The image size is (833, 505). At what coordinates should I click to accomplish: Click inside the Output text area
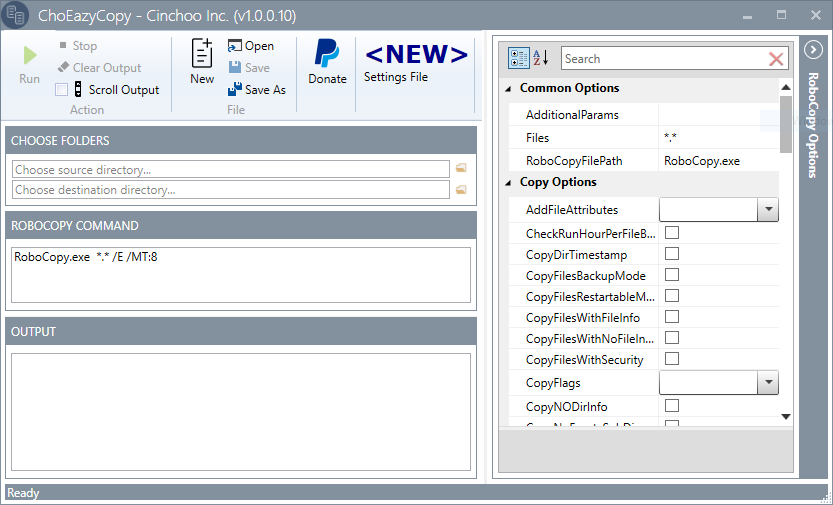241,412
